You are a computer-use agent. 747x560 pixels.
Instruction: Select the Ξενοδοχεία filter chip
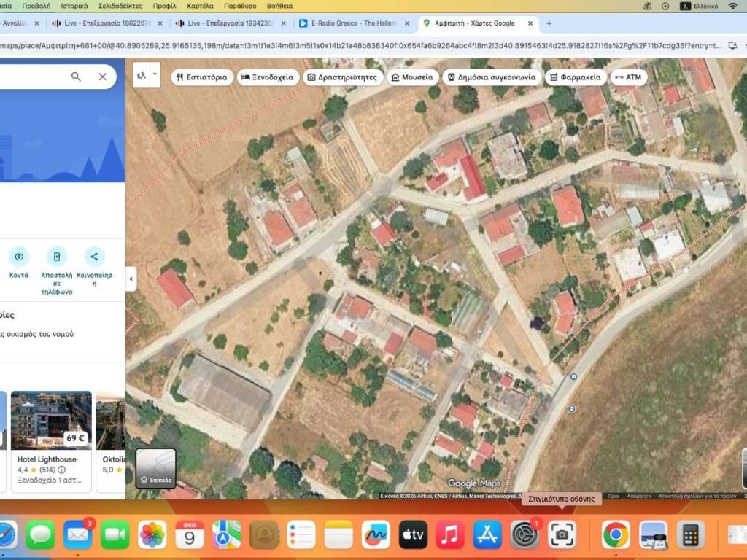point(268,77)
